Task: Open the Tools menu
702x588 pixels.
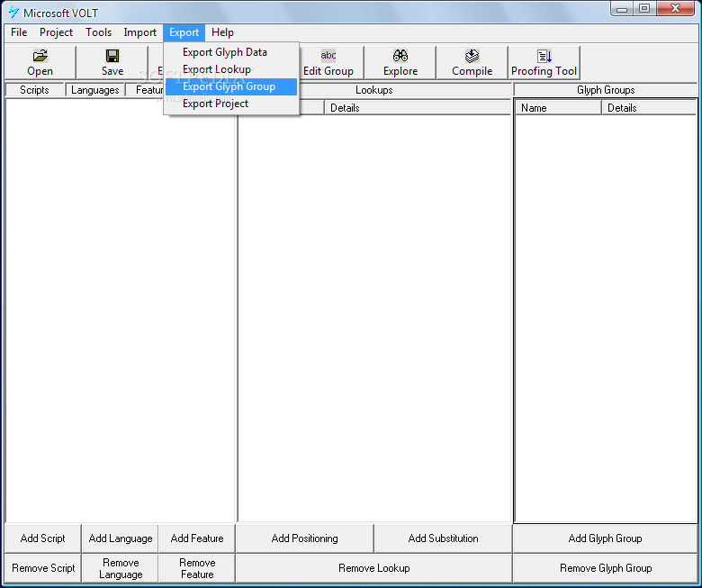Action: pyautogui.click(x=98, y=32)
